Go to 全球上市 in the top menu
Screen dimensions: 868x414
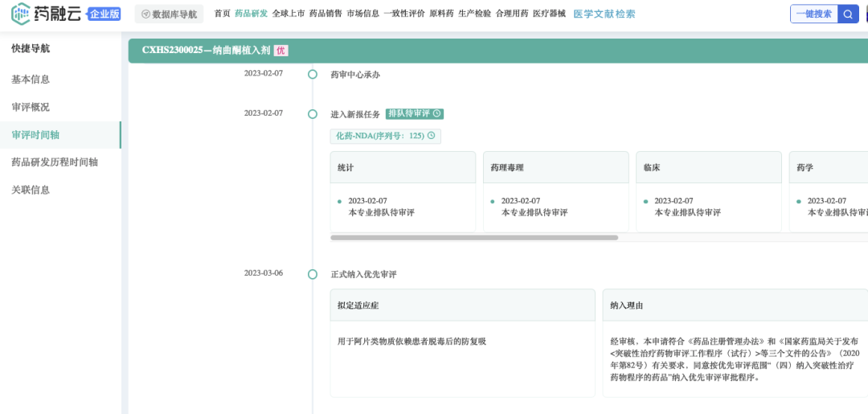click(289, 14)
